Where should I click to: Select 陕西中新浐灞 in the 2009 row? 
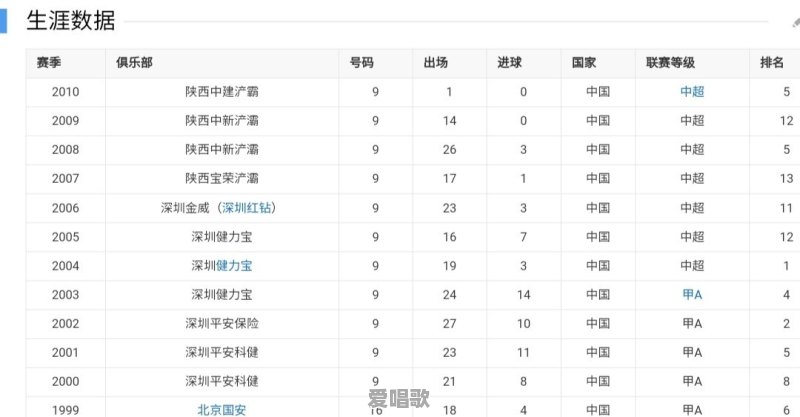coord(222,121)
